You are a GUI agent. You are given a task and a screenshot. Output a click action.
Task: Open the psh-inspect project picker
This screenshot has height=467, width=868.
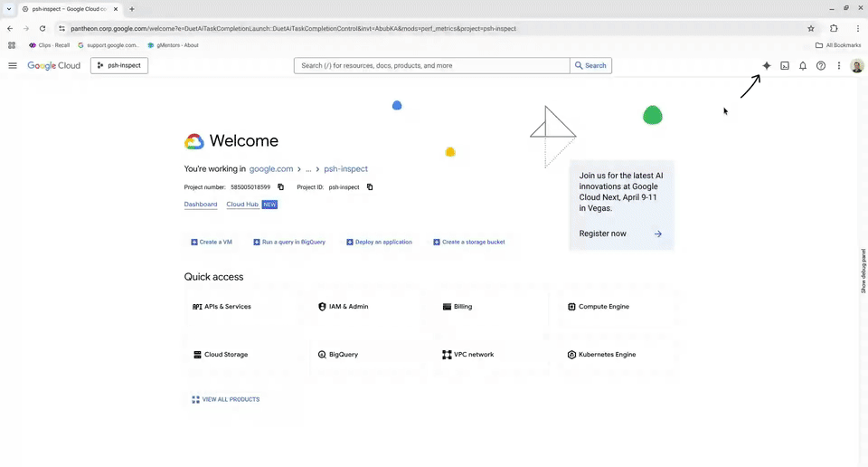coord(119,65)
